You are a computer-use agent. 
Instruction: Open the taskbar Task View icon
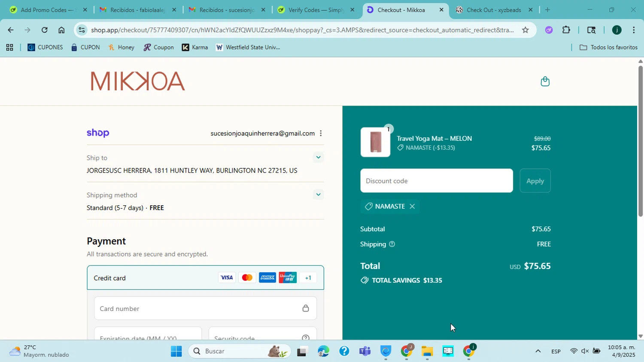[302, 351]
